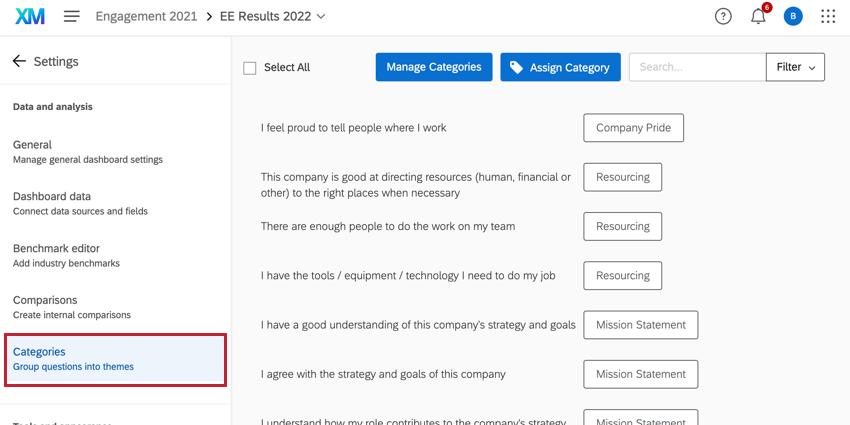Click the Company Pride category tag

point(633,128)
